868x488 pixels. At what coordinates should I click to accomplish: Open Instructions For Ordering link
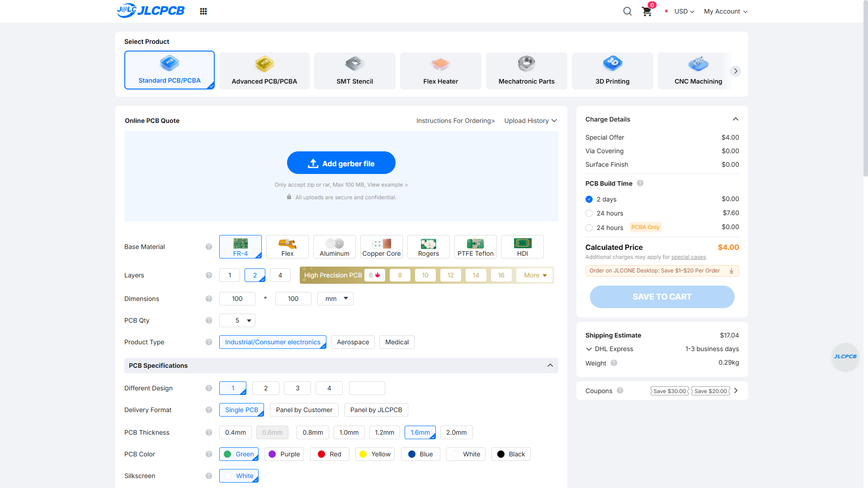[x=456, y=121]
